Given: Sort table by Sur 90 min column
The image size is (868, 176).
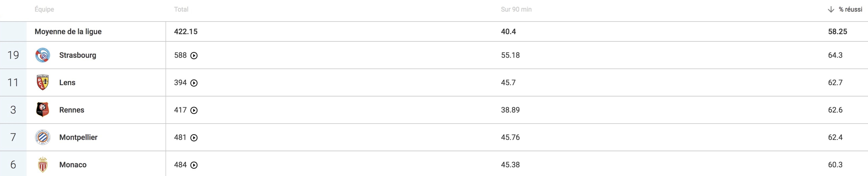Looking at the screenshot, I should (x=516, y=9).
